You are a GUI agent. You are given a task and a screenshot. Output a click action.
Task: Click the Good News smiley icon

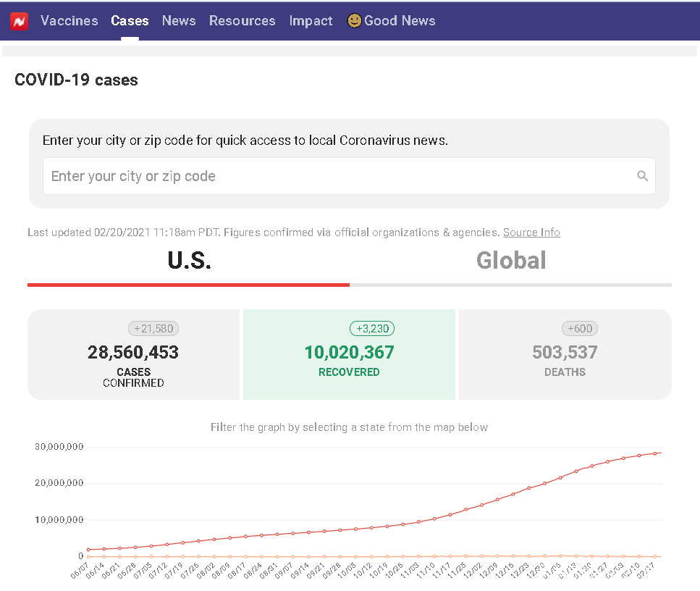pyautogui.click(x=354, y=21)
